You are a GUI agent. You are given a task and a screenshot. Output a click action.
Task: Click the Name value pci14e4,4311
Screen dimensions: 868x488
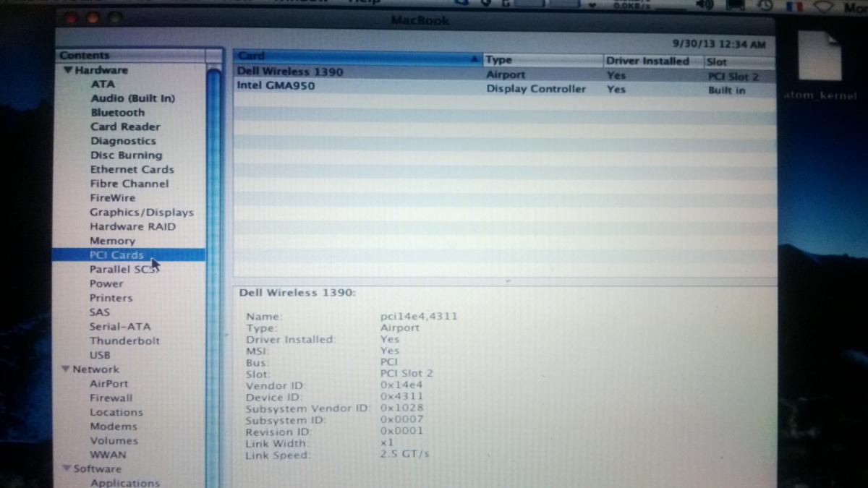419,316
